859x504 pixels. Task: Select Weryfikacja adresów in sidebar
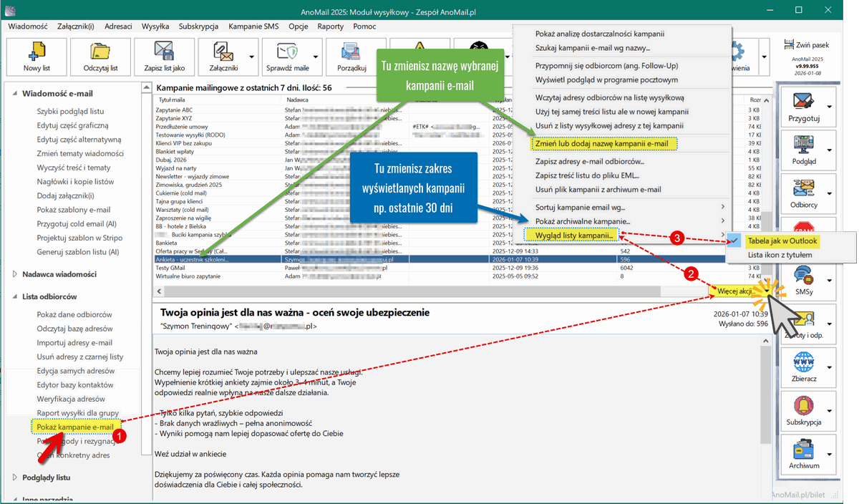pyautogui.click(x=71, y=399)
